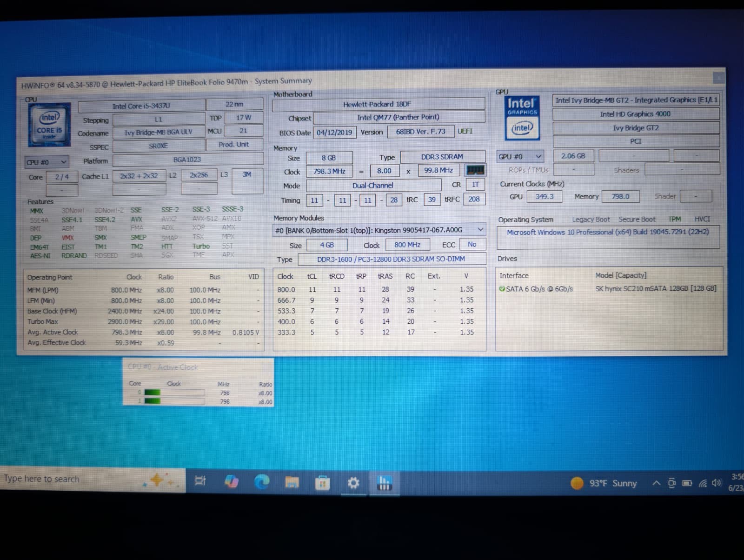This screenshot has width=744, height=560.
Task: Click the Core 1 active clock bar
Action: coord(174,401)
